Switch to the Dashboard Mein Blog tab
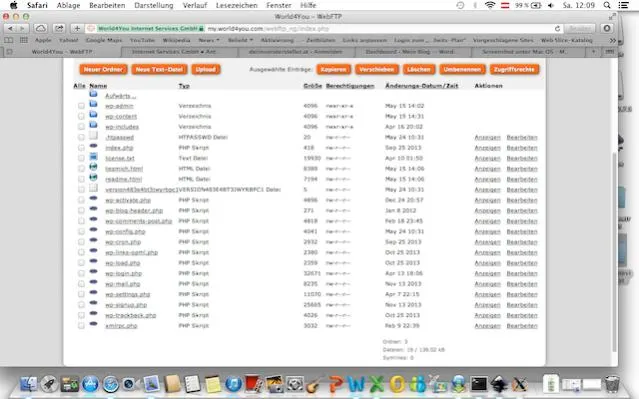This screenshot has width=639, height=399. (412, 52)
